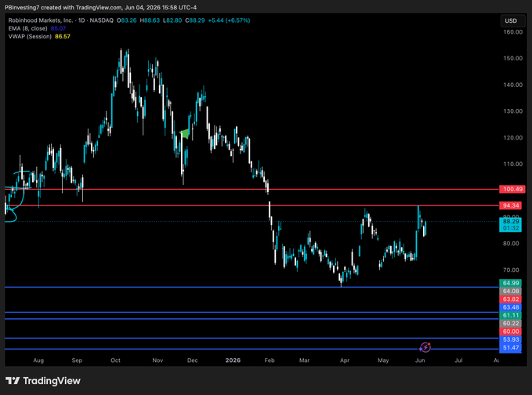Screen dimensions: 532x395
Task: Click the Jun label on time axis
Action: pyautogui.click(x=420, y=361)
